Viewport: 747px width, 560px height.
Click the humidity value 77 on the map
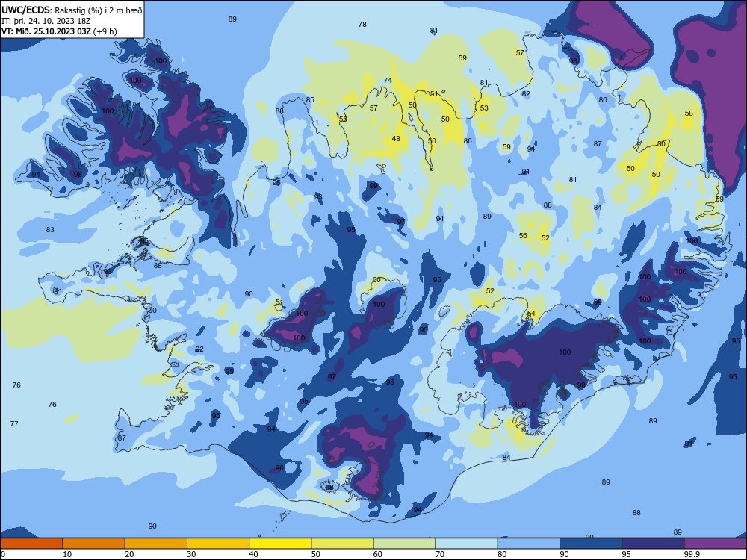14,423
